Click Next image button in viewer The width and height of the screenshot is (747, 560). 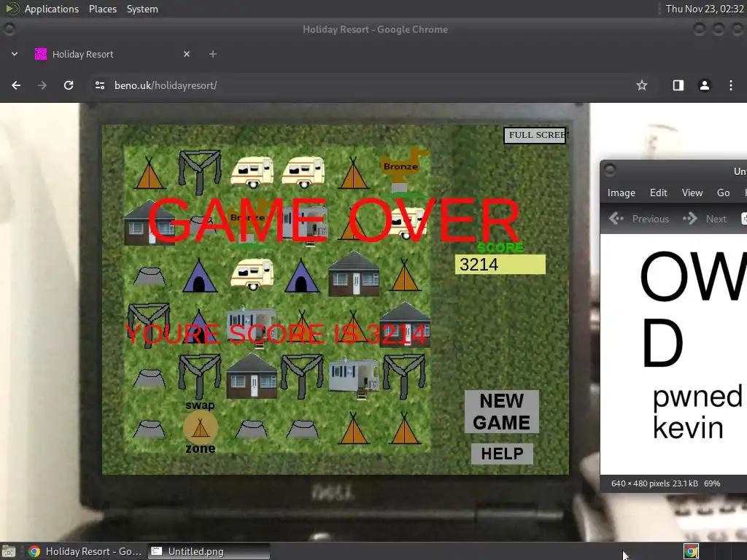point(705,219)
